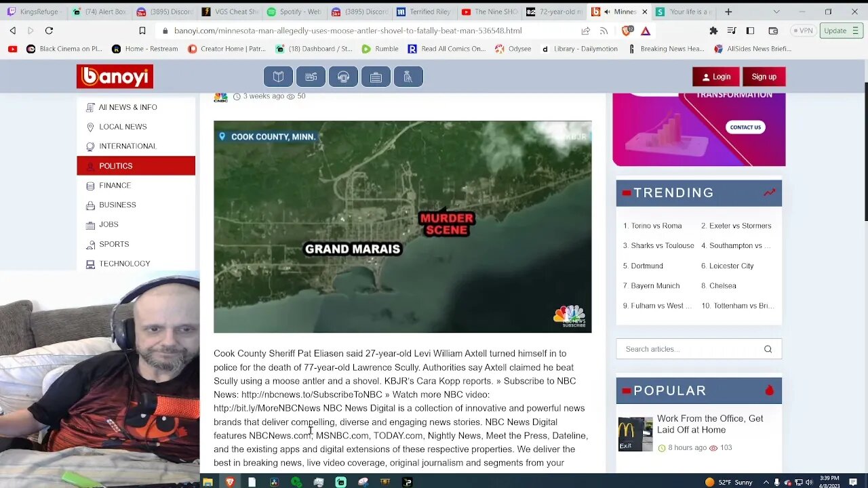This screenshot has width=868, height=488.
Task: Switch to the VGS Cheat She tab
Action: pos(230,12)
